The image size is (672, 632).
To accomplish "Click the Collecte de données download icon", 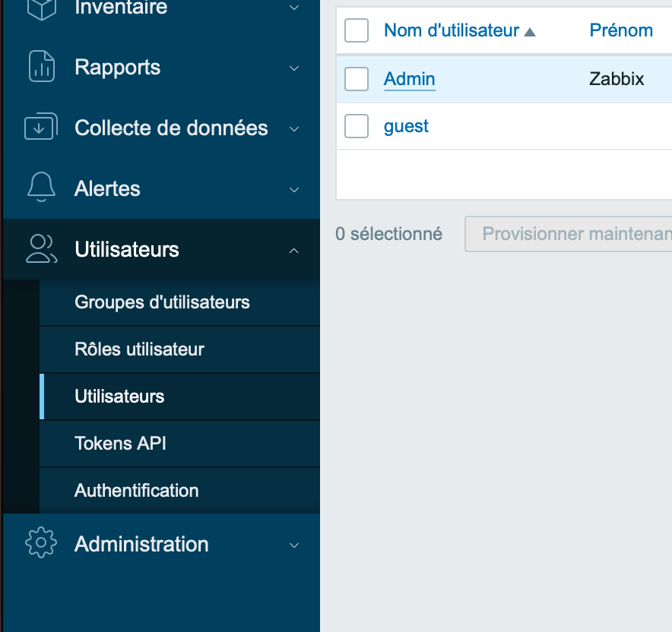I will (41, 128).
